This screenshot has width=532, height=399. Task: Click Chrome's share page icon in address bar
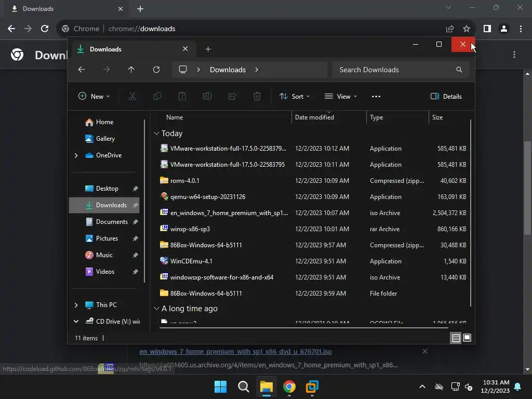click(450, 29)
